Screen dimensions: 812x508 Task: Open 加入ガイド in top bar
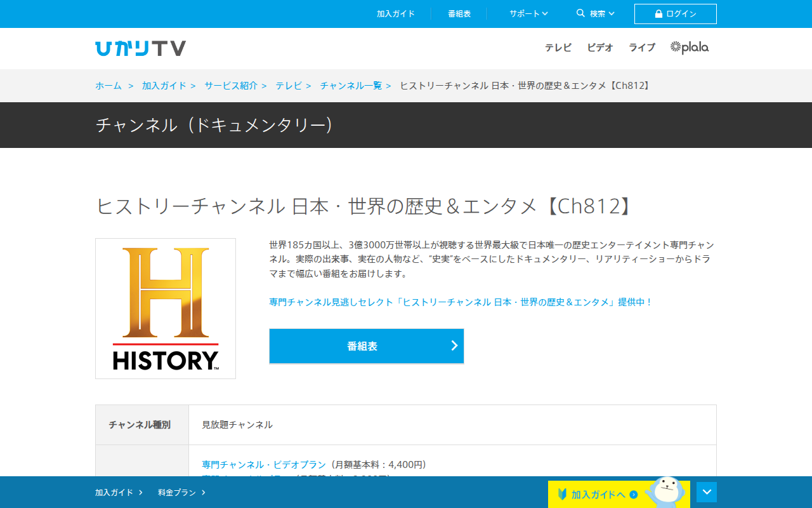pyautogui.click(x=396, y=13)
